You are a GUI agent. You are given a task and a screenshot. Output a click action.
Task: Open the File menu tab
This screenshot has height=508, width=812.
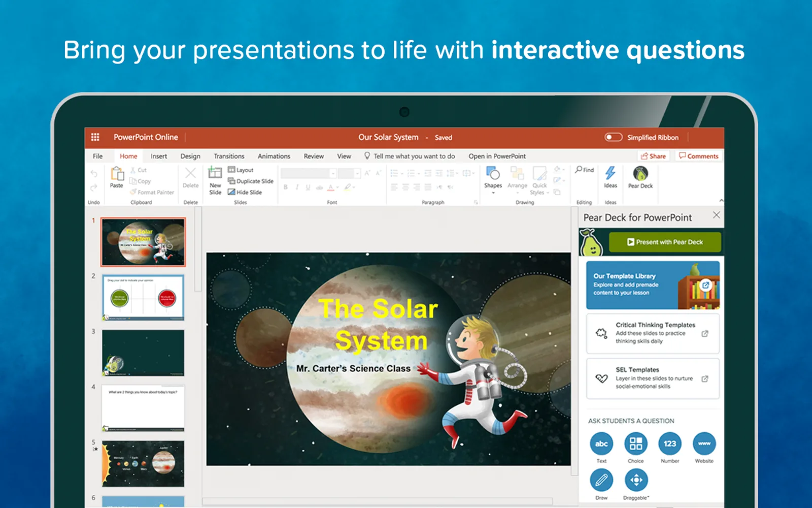(97, 156)
